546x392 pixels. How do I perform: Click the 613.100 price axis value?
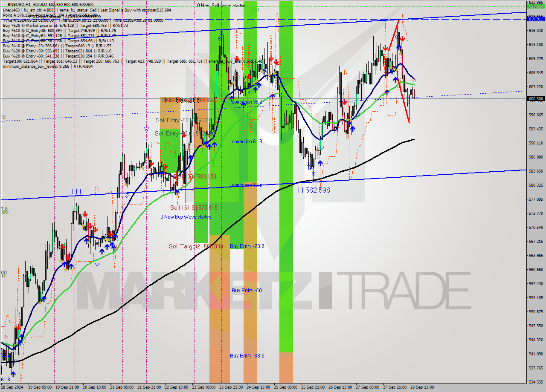[x=536, y=45]
